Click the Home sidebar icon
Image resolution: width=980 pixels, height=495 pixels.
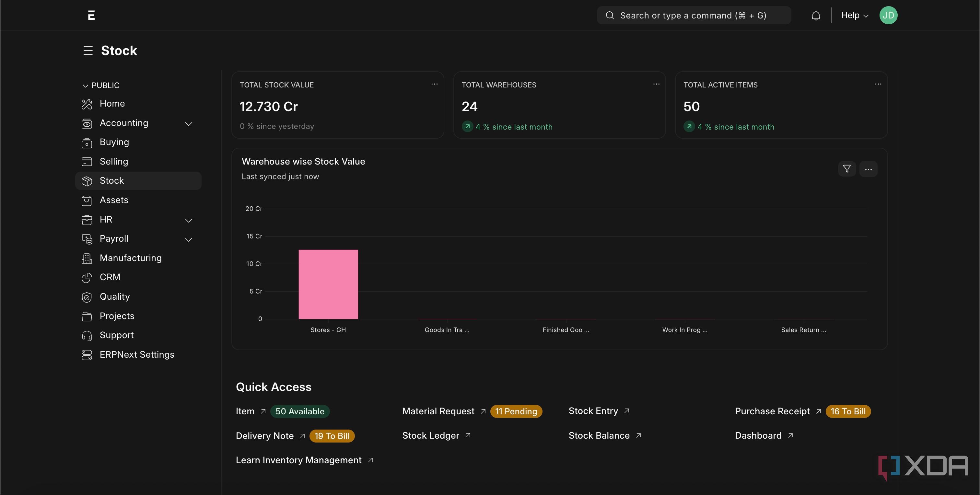tap(87, 104)
